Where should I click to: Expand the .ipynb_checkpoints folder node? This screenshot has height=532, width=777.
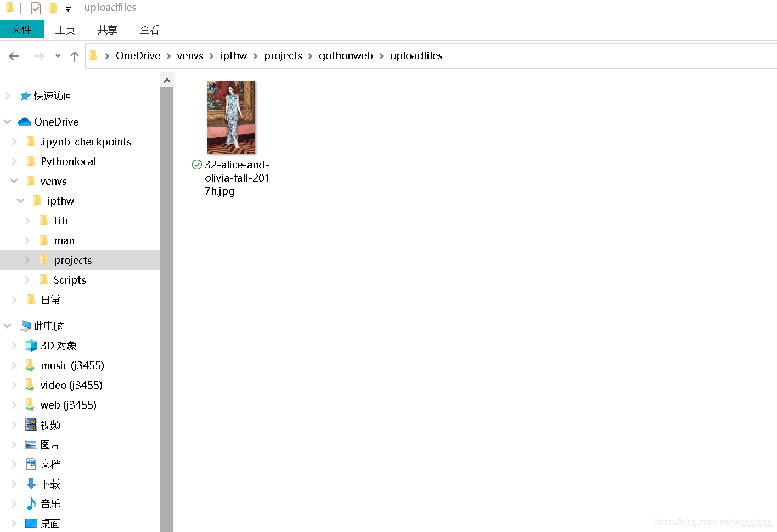point(14,142)
